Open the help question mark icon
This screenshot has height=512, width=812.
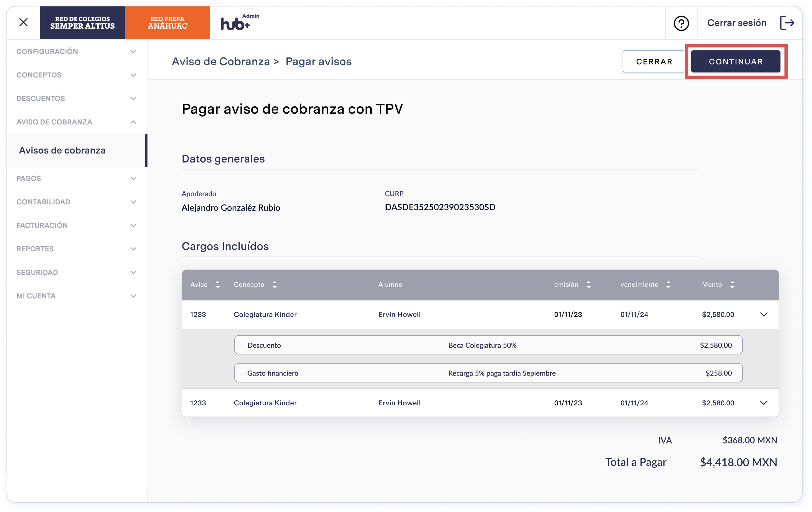681,23
